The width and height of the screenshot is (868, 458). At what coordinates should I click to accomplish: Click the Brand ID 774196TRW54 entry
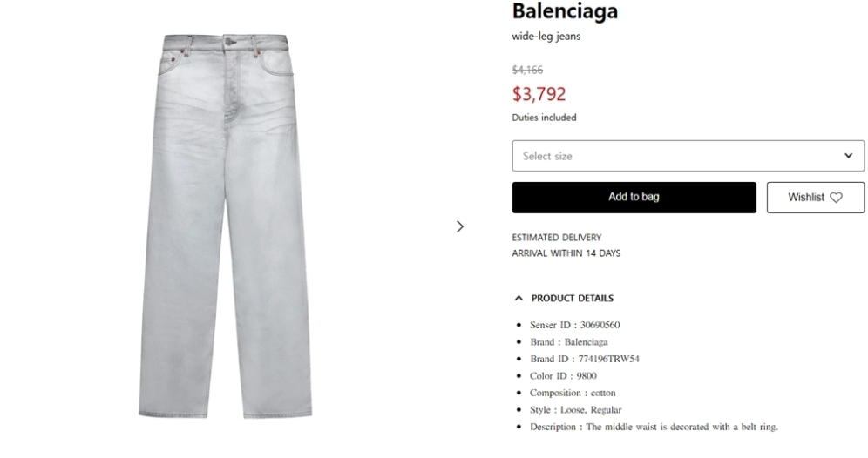tap(585, 359)
